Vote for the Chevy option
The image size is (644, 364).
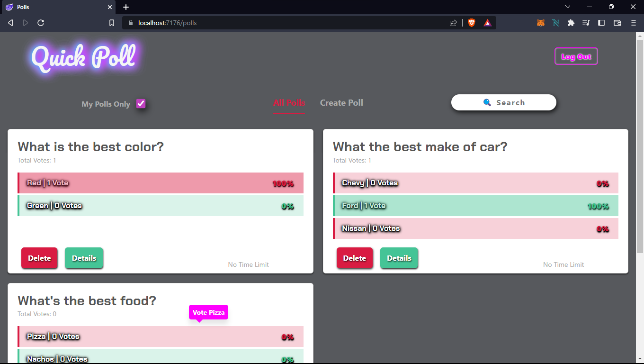pos(475,183)
